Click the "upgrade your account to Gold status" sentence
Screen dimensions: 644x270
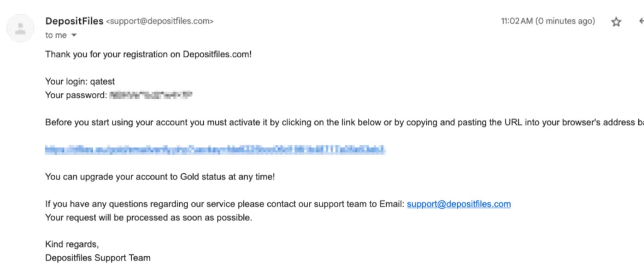[160, 177]
